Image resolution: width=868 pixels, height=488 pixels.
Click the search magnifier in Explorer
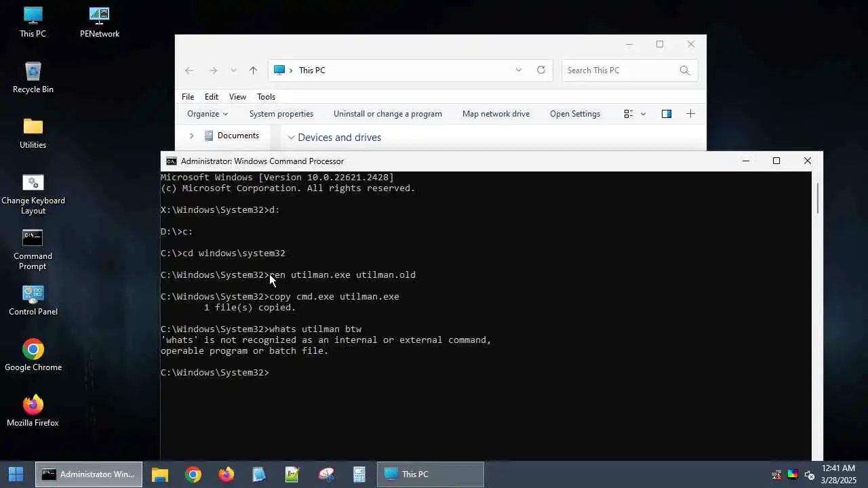click(x=684, y=70)
